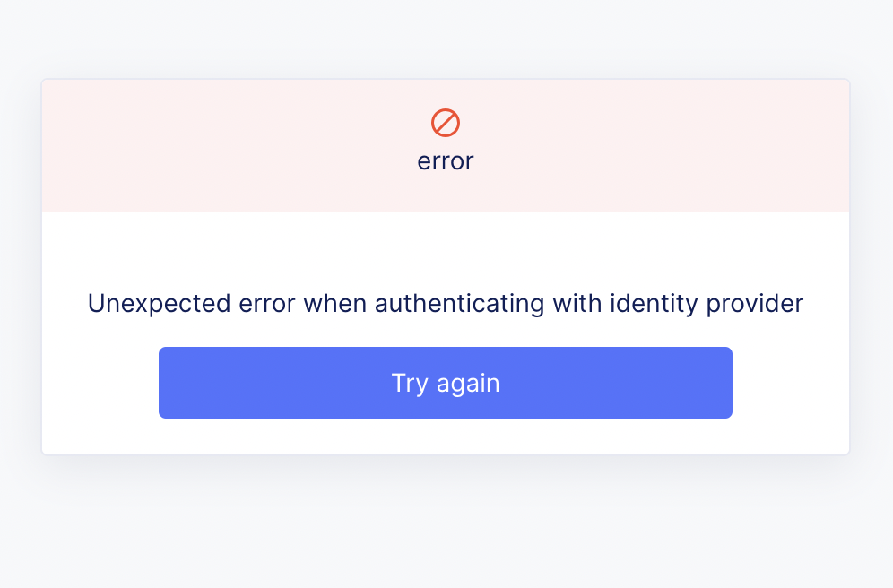
Task: Select the crossed-circle icon above the error label
Action: (x=446, y=124)
